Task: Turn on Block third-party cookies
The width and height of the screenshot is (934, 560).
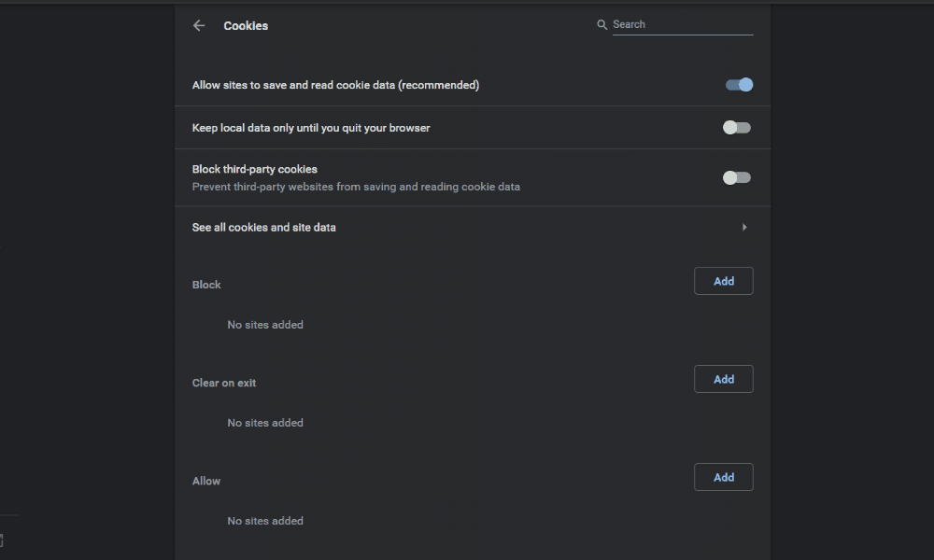Action: pyautogui.click(x=737, y=177)
